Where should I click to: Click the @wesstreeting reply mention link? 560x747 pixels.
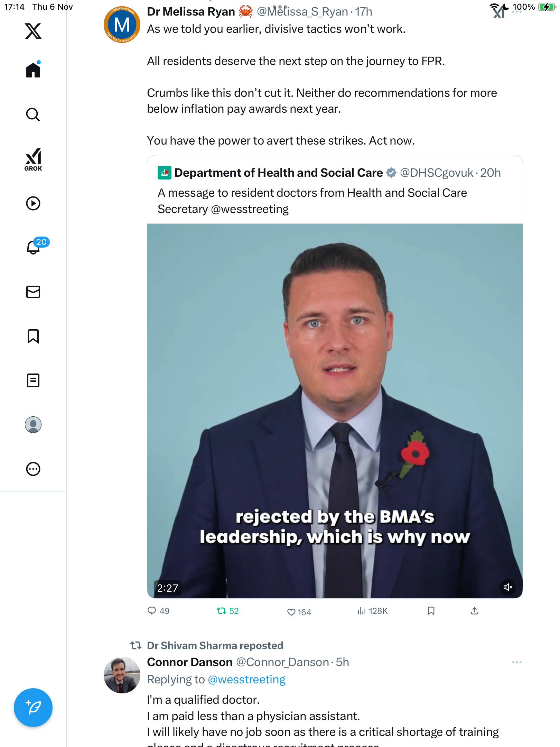pos(246,680)
